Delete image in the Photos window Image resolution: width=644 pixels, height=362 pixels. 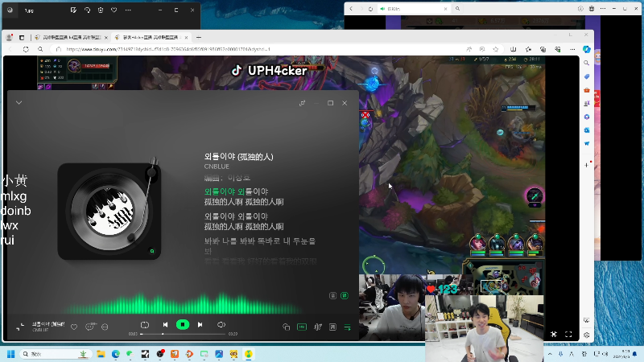(x=101, y=10)
